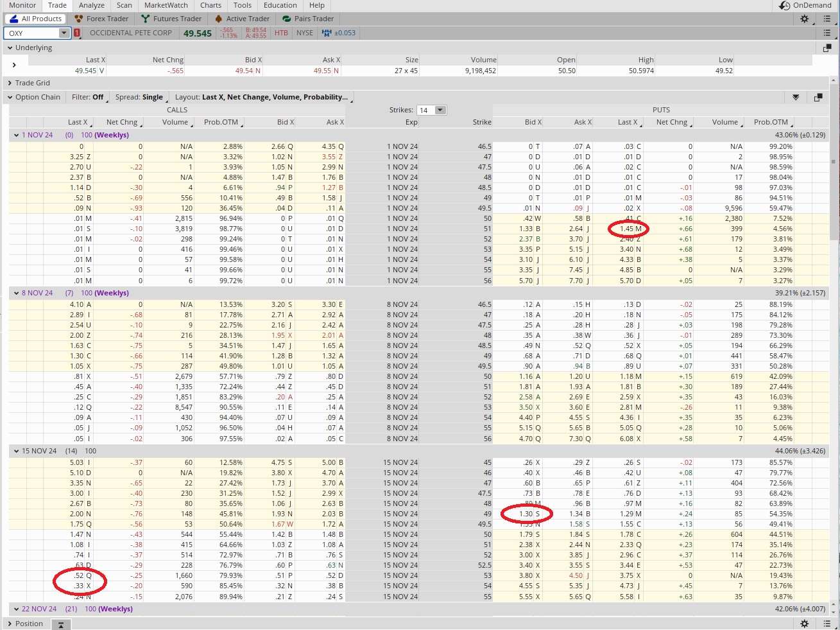
Task: Open list menu icon in Position bar
Action: point(827,624)
